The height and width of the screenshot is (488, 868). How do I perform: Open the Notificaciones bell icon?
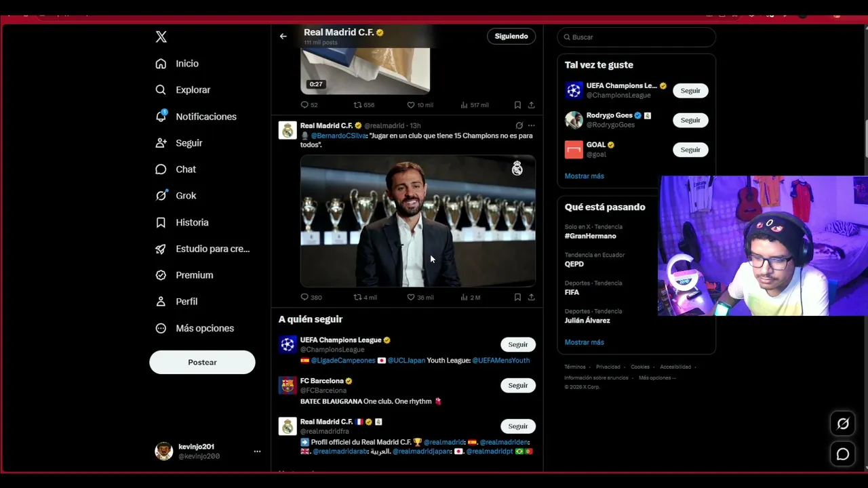pyautogui.click(x=161, y=117)
